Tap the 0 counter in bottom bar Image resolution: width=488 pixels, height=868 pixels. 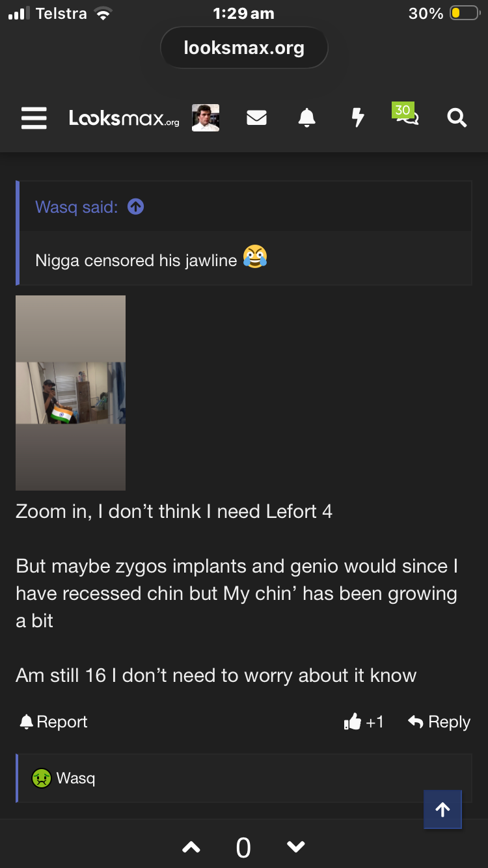point(243,848)
